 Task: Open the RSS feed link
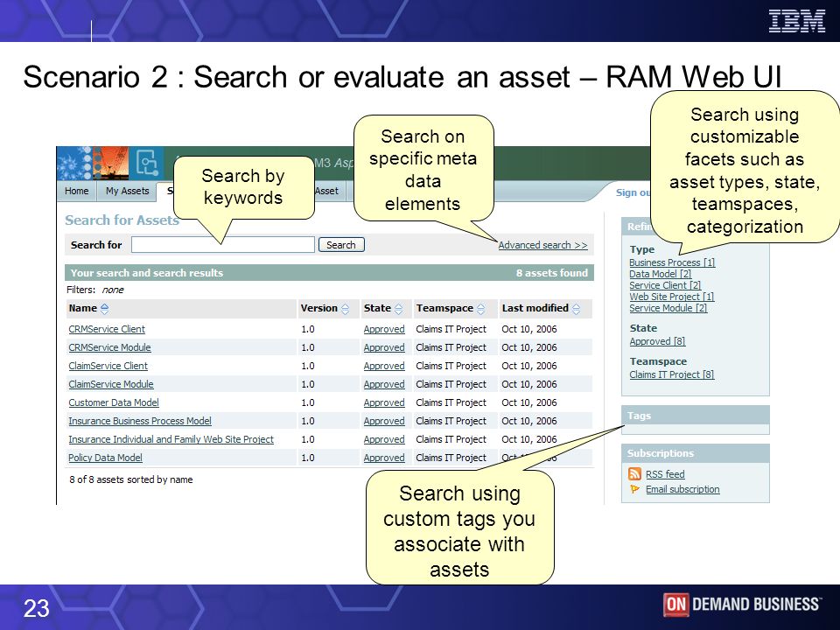point(665,474)
